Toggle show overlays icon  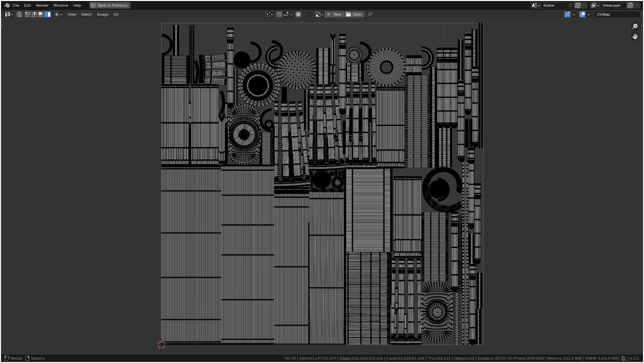click(x=582, y=14)
